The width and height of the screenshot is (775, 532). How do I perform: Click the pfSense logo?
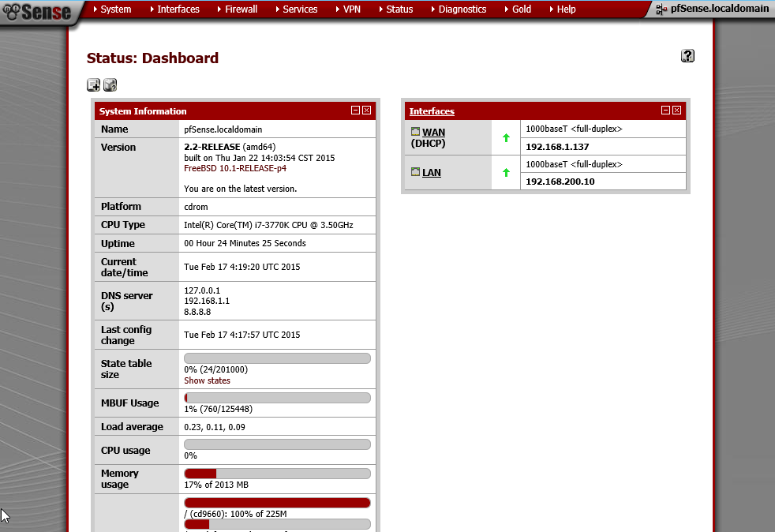tap(36, 11)
